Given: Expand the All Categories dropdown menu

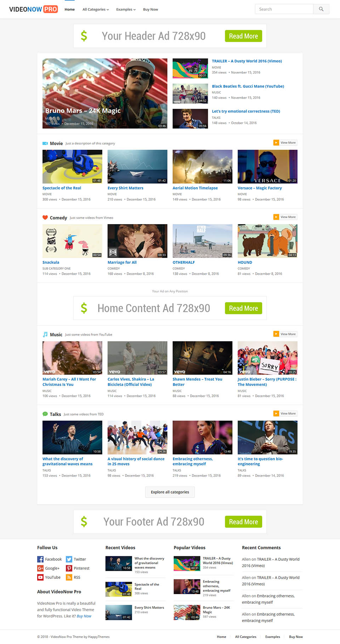Looking at the screenshot, I should 96,10.
